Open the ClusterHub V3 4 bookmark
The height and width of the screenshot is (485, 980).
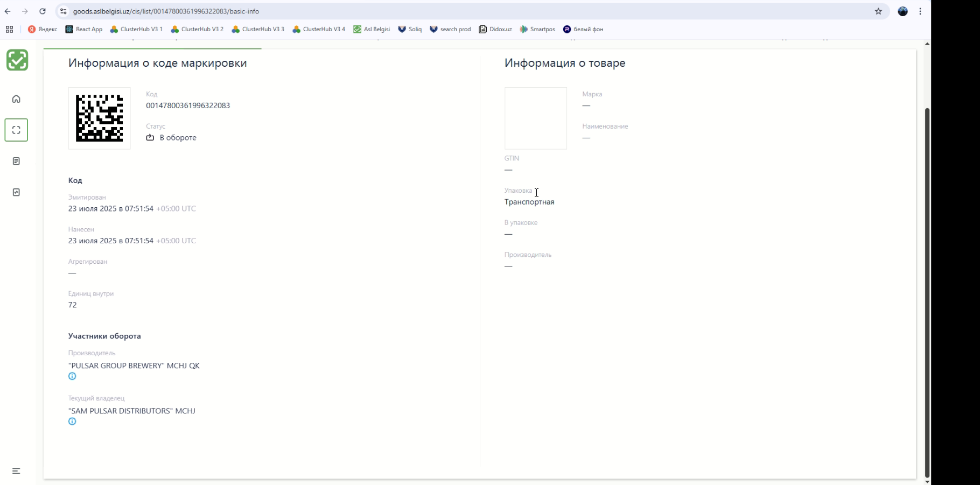click(x=319, y=29)
